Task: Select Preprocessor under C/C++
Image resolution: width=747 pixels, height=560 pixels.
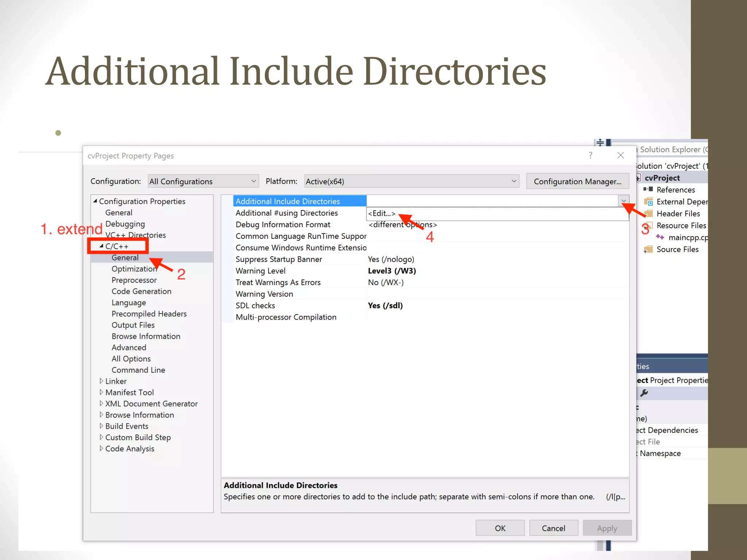Action: click(134, 280)
